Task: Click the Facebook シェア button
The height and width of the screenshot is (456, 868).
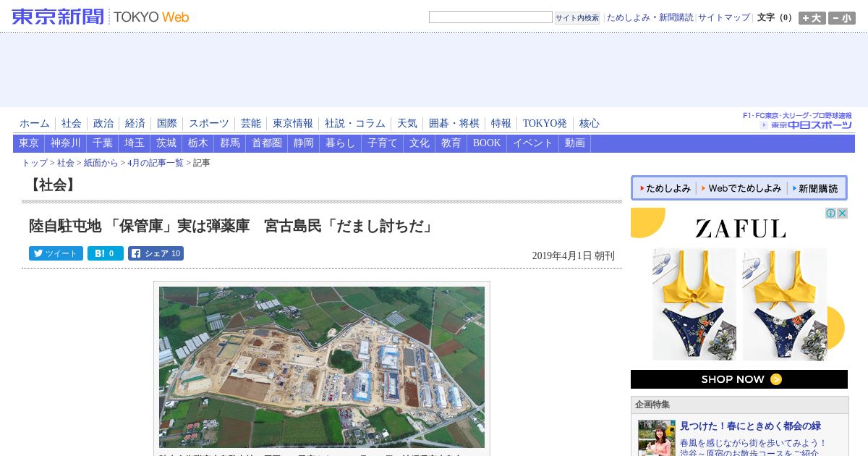Action: [156, 253]
